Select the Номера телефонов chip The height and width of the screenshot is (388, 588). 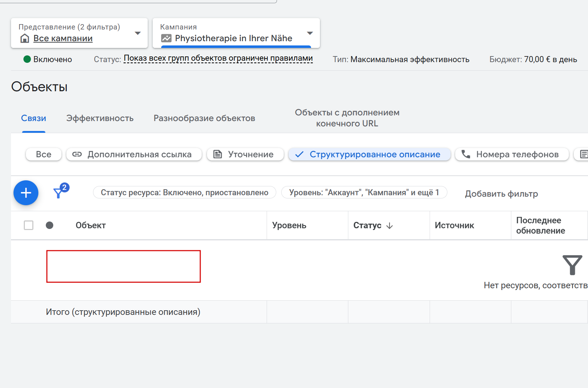[x=512, y=154]
